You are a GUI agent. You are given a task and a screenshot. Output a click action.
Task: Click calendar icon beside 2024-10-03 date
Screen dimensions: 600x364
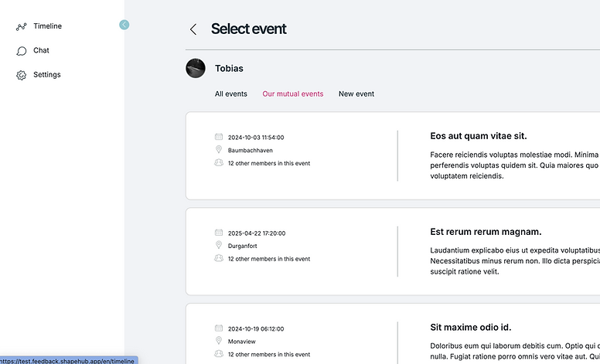[x=219, y=137]
